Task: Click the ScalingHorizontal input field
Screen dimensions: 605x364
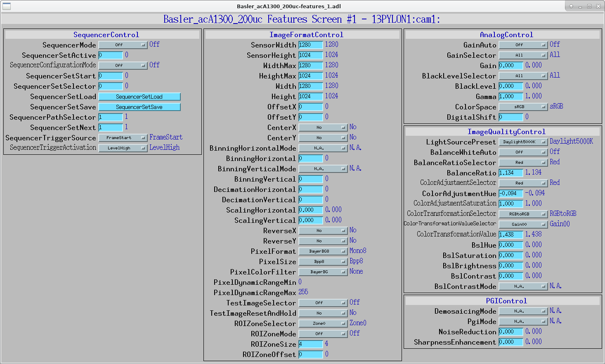Action: coord(311,210)
